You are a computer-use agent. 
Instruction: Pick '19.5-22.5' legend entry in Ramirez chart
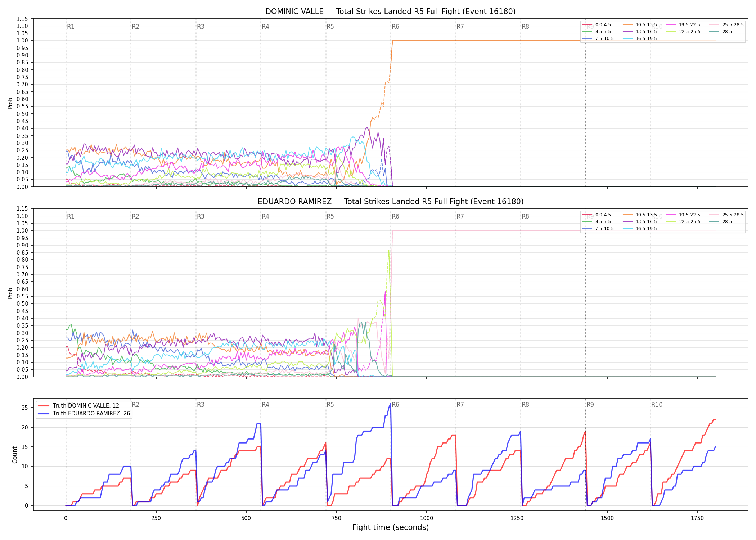[x=683, y=215]
